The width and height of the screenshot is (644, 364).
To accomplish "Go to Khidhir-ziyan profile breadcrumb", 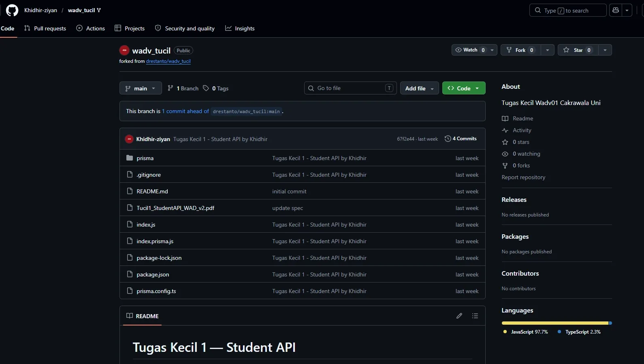I will tap(41, 10).
